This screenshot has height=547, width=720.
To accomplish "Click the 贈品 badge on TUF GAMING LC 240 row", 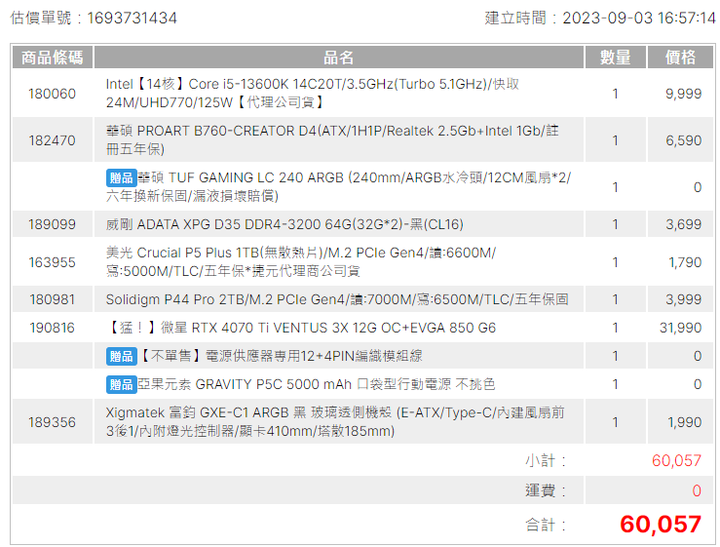I will click(x=121, y=178).
